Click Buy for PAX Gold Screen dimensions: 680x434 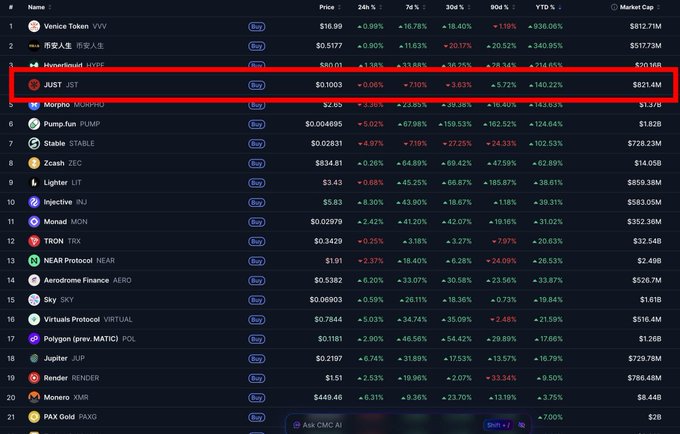(x=257, y=418)
